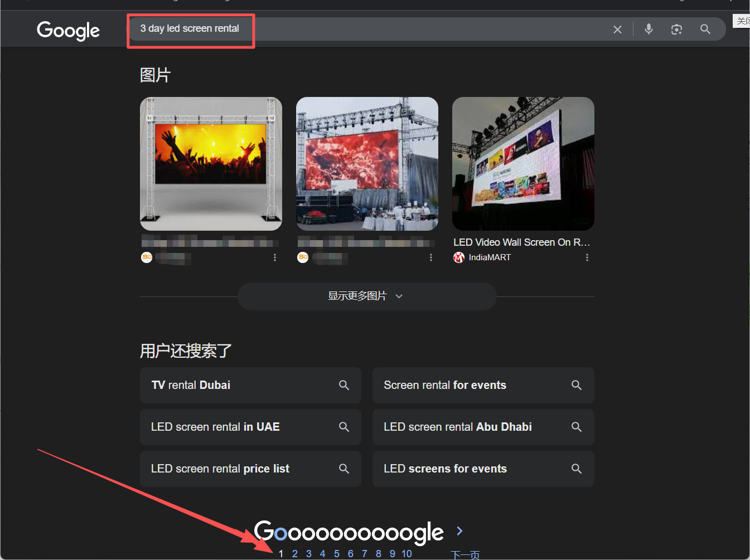This screenshot has height=560, width=750.
Task: Click the magnifier icon beside 'LED screen rental Abu Dhabi'
Action: coord(577,427)
